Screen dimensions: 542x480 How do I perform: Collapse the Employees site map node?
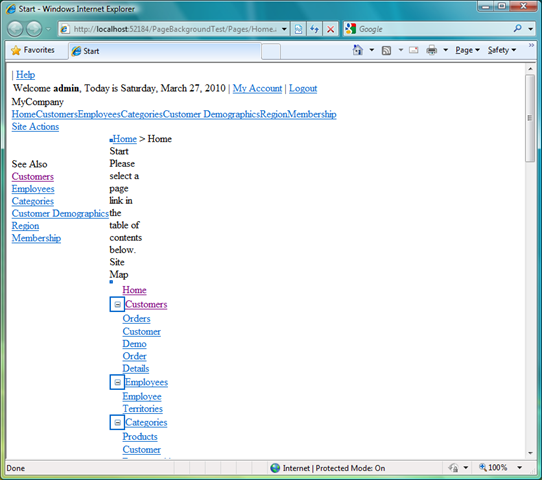[117, 382]
